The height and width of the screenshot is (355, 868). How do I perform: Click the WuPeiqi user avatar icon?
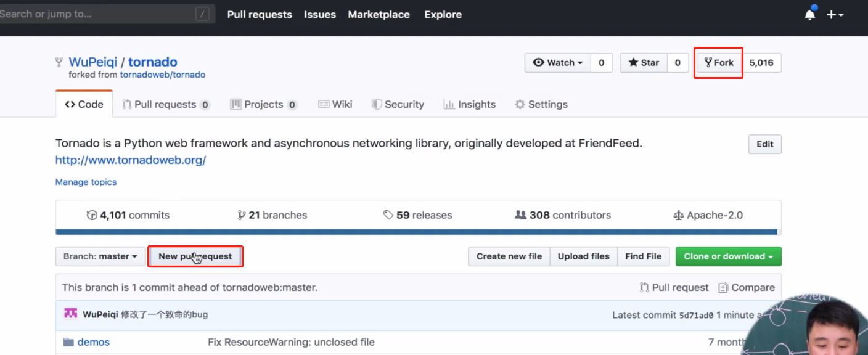click(71, 314)
